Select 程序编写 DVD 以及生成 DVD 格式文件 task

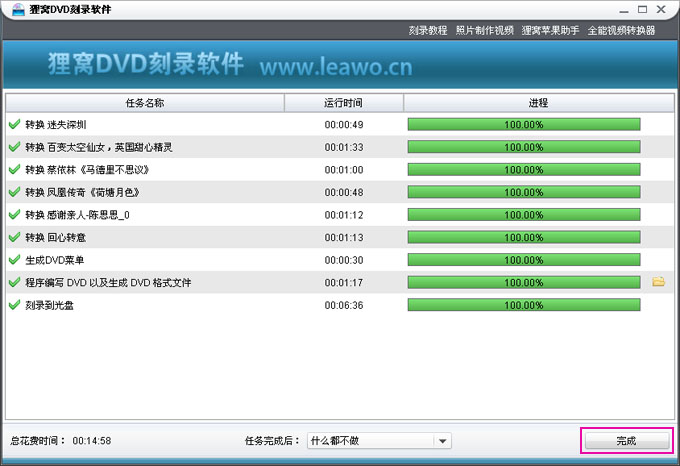tap(340, 282)
